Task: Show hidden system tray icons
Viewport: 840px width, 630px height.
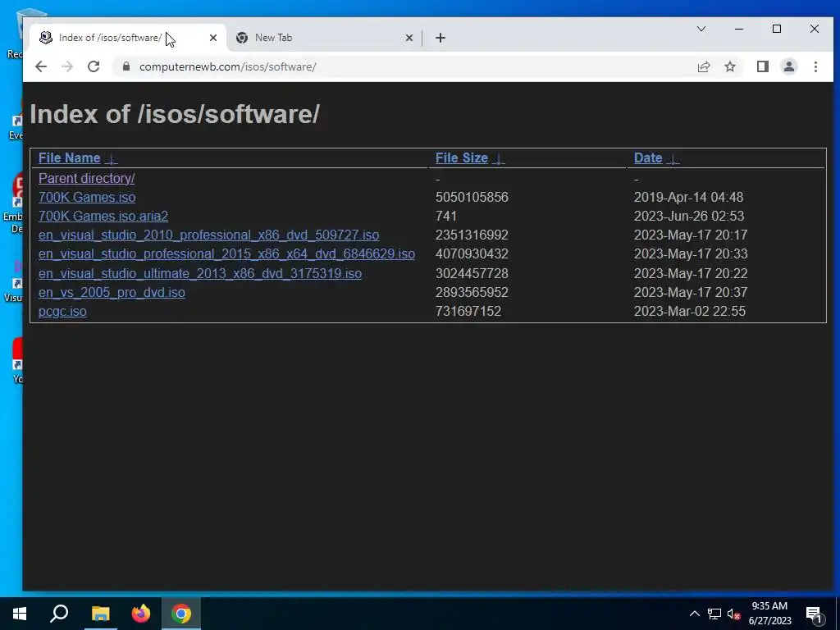Action: pyautogui.click(x=694, y=614)
